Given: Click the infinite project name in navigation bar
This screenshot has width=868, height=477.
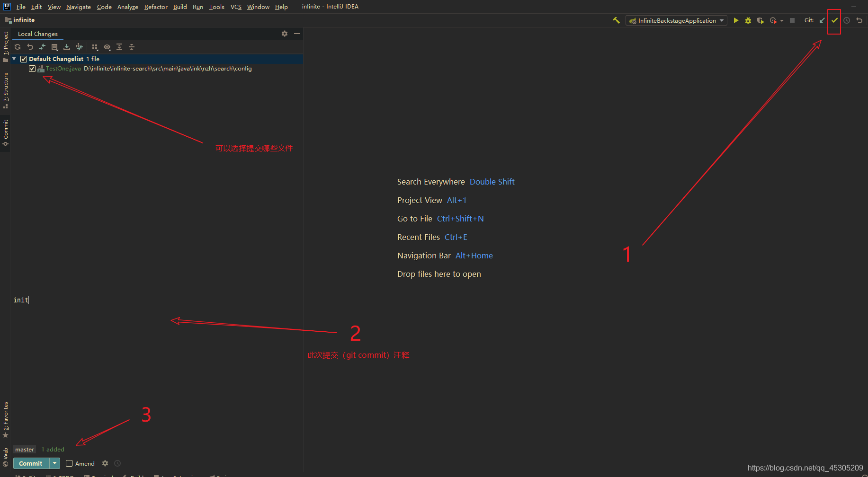Looking at the screenshot, I should coord(24,20).
